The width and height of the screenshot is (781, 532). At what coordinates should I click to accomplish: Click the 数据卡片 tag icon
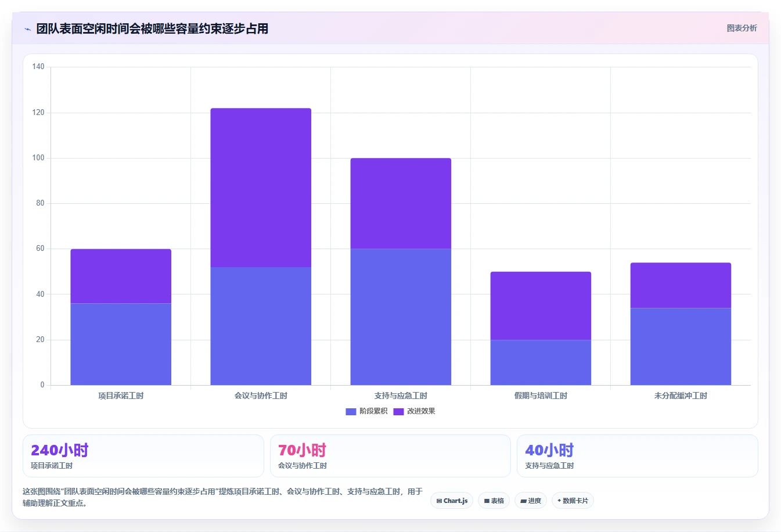(x=559, y=501)
